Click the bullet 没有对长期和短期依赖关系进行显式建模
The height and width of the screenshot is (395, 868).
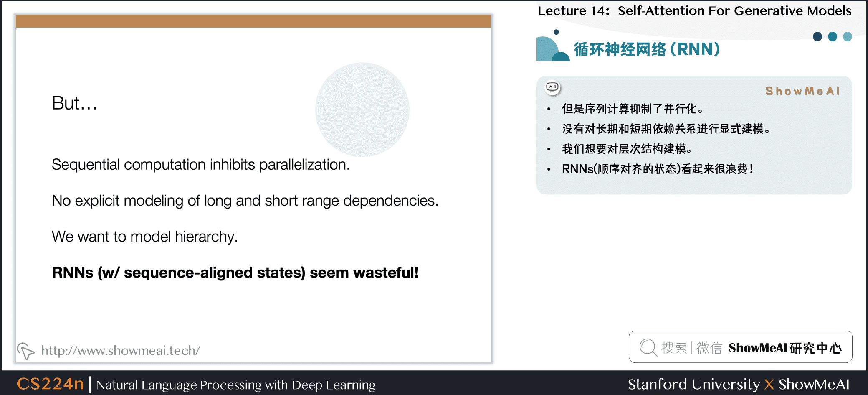tap(666, 129)
